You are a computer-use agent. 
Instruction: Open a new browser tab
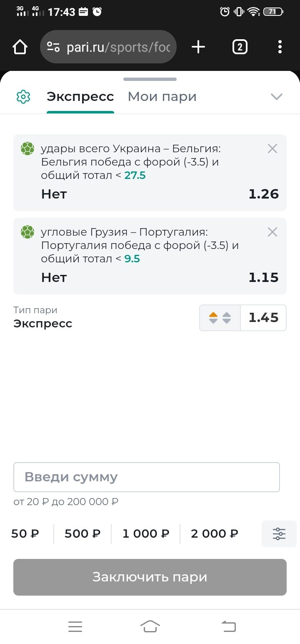click(x=198, y=47)
